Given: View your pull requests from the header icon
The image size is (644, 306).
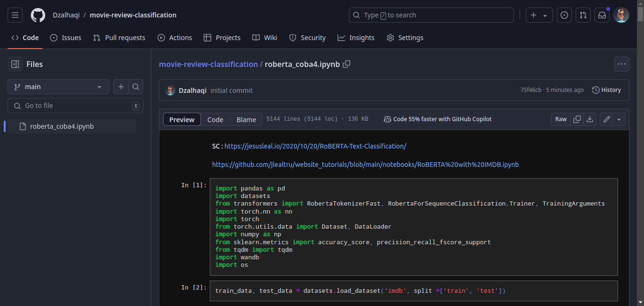Looking at the screenshot, I should pyautogui.click(x=583, y=15).
